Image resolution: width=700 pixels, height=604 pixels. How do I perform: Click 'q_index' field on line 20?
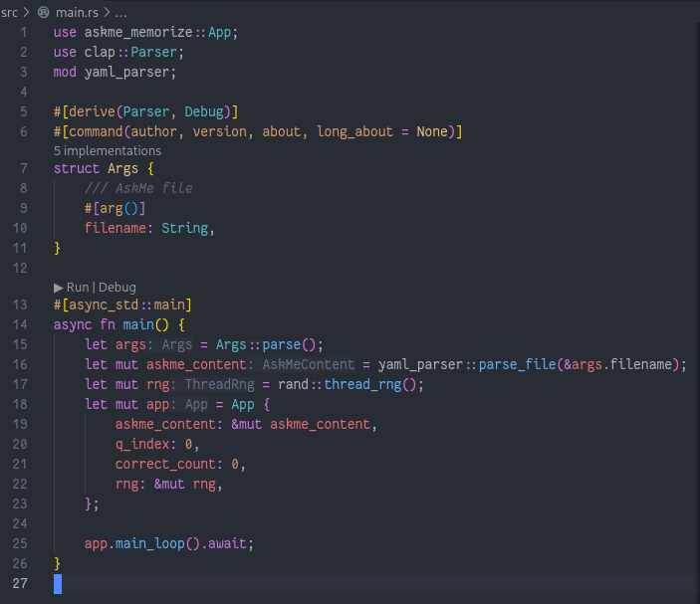coord(142,445)
